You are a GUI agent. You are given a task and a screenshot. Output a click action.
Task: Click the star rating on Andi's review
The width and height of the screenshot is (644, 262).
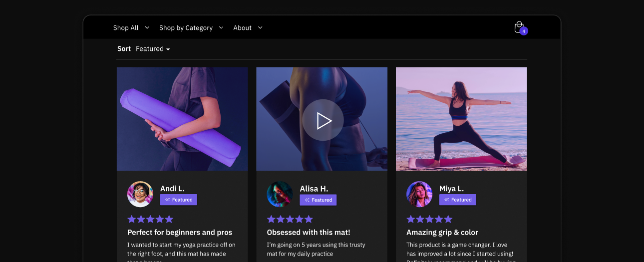pos(150,219)
